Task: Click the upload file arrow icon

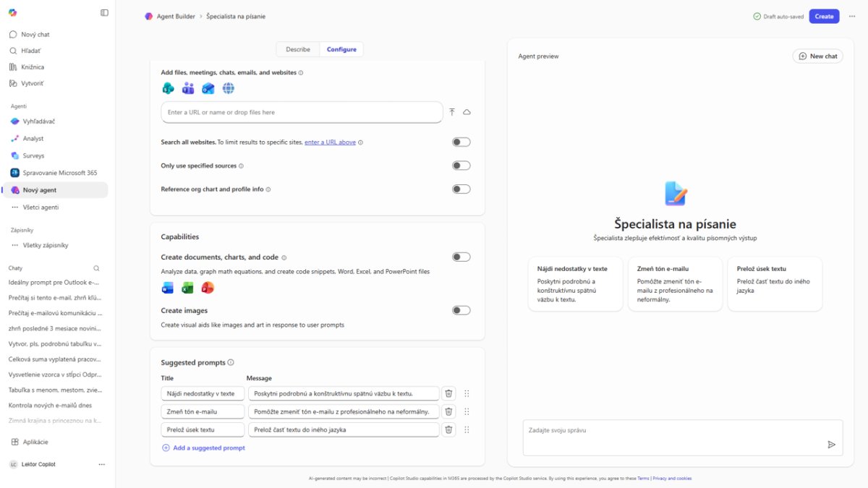Action: 452,112
